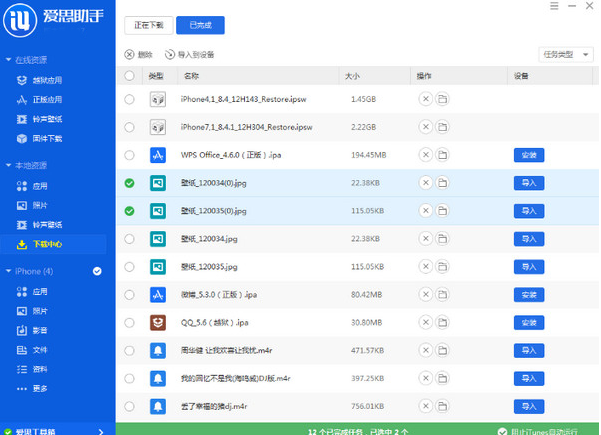Go to 固件下载 section

pyautogui.click(x=47, y=138)
